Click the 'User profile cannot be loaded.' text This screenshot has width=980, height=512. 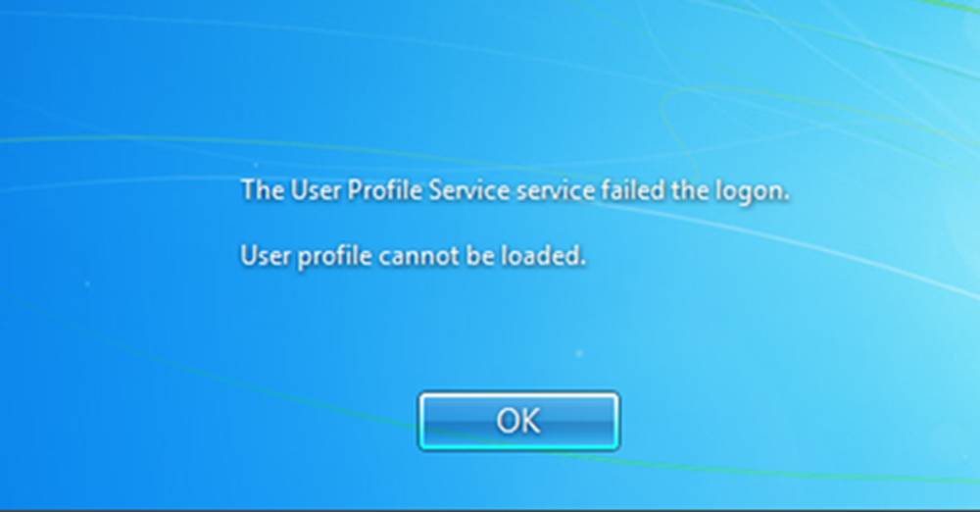pyautogui.click(x=414, y=256)
